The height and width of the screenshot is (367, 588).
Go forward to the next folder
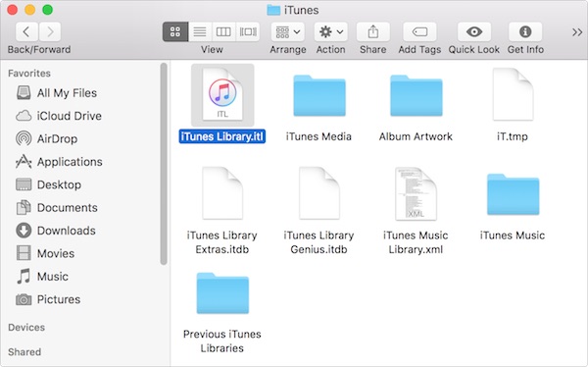(x=50, y=32)
